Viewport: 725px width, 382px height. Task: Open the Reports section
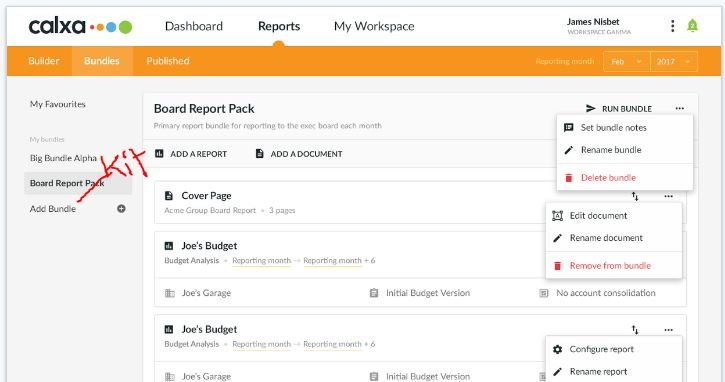coord(279,26)
